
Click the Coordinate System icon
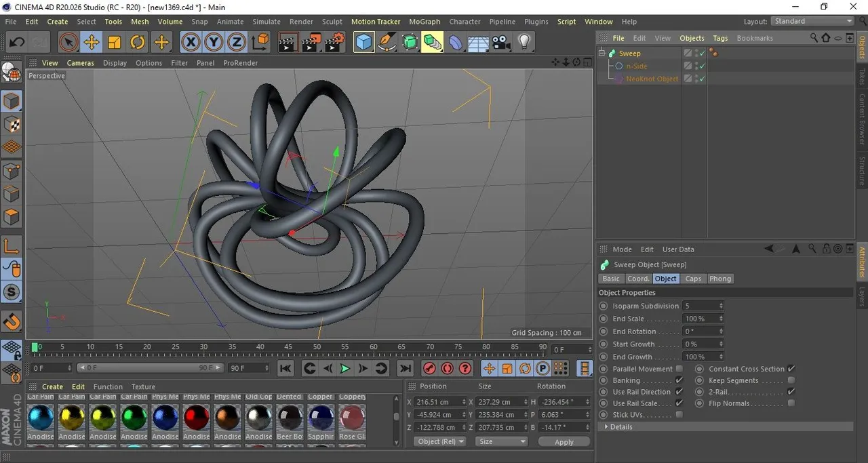click(x=260, y=43)
